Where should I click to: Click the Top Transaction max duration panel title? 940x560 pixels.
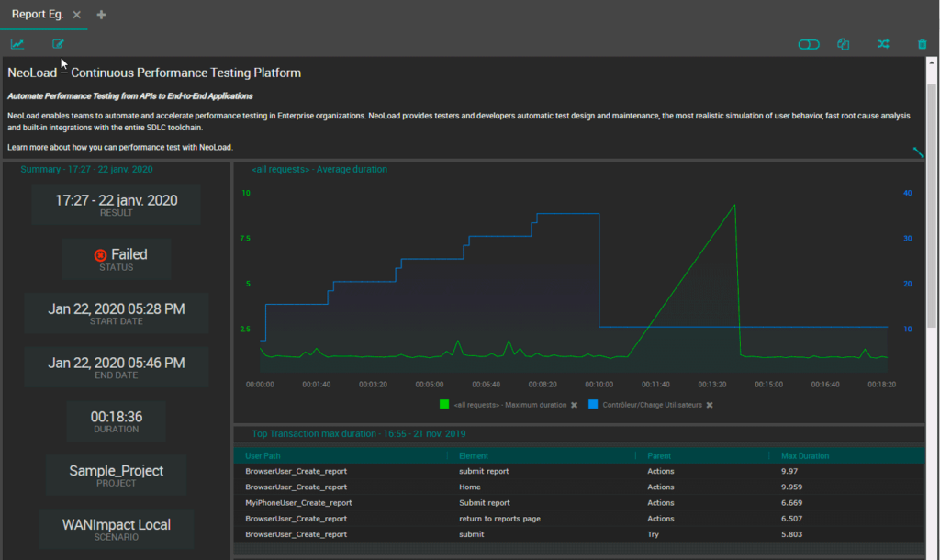click(x=359, y=433)
